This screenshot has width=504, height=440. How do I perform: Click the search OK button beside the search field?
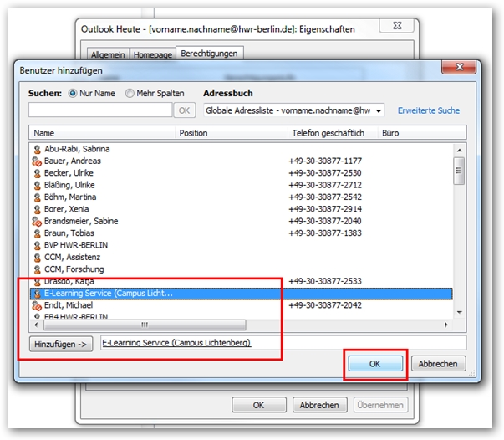point(185,110)
